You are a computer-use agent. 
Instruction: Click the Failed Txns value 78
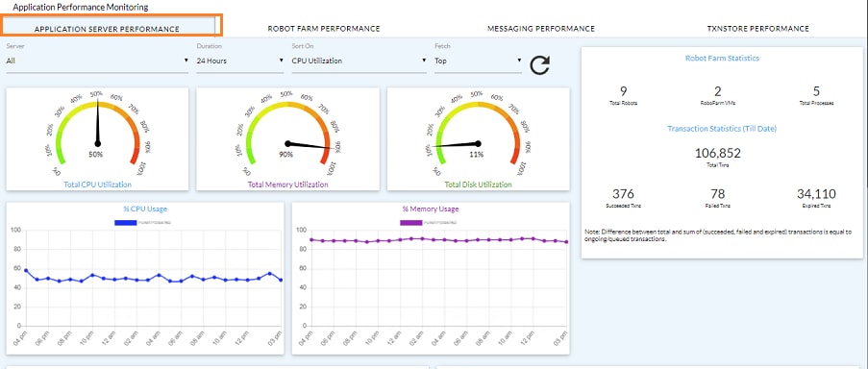[x=717, y=193]
